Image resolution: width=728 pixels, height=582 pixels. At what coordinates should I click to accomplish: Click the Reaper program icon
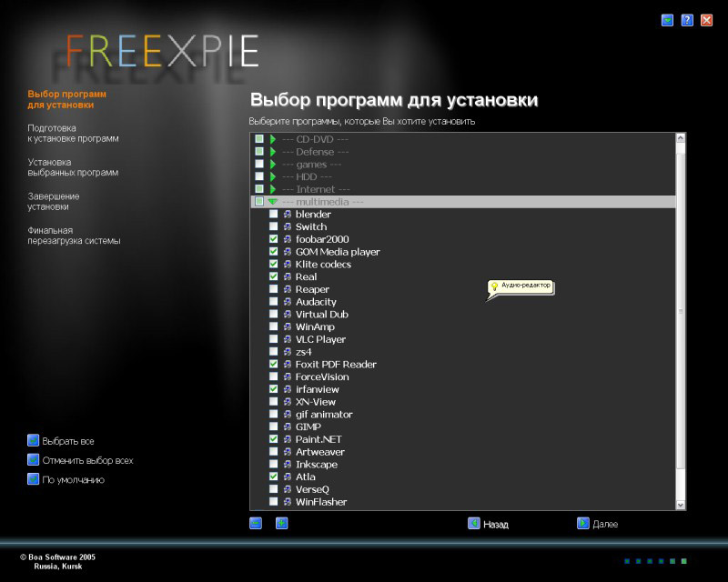[x=288, y=289]
